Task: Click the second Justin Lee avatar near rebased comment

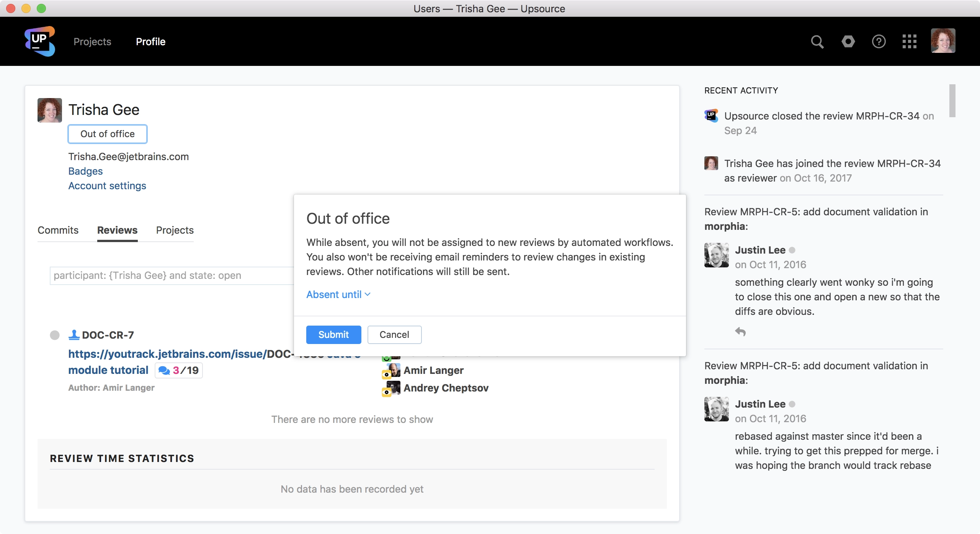Action: click(717, 409)
